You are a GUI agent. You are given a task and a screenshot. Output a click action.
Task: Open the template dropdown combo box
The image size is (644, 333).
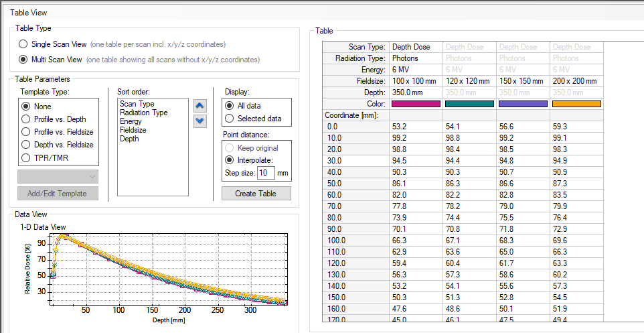[x=58, y=177]
